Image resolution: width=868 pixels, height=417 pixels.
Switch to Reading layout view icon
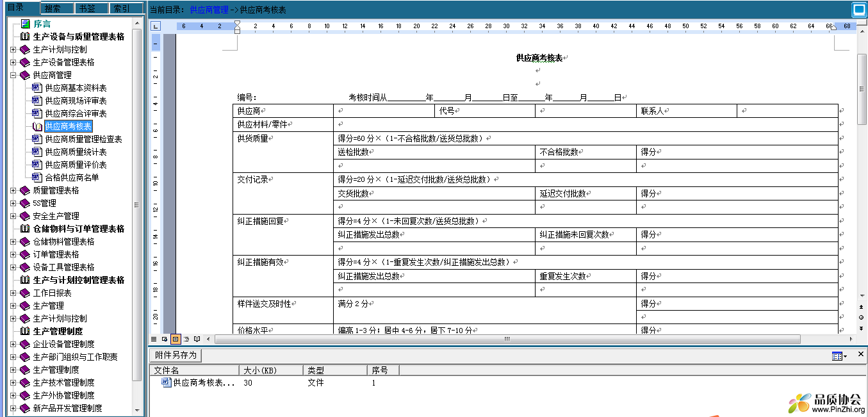pos(197,339)
